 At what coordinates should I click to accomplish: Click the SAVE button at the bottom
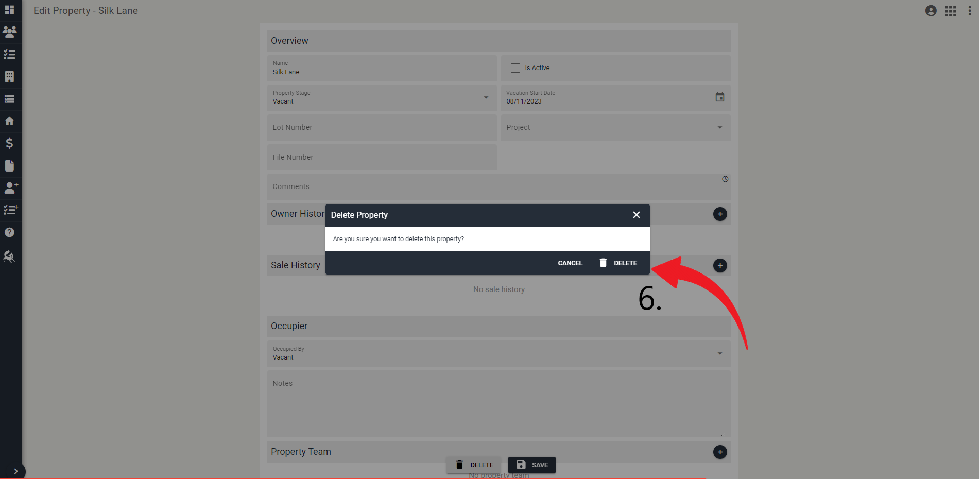click(x=531, y=465)
